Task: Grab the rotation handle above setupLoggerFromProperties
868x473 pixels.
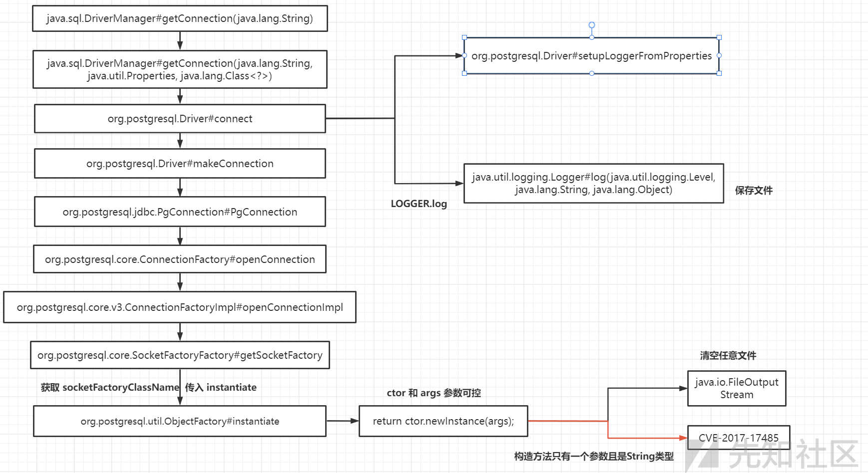Action: coord(592,25)
